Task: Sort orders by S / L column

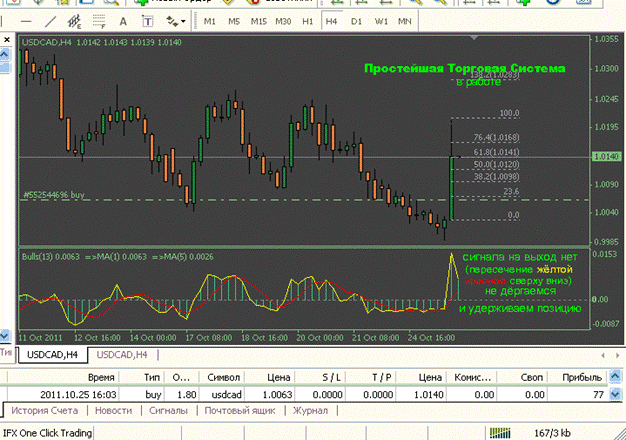Action: 321,377
